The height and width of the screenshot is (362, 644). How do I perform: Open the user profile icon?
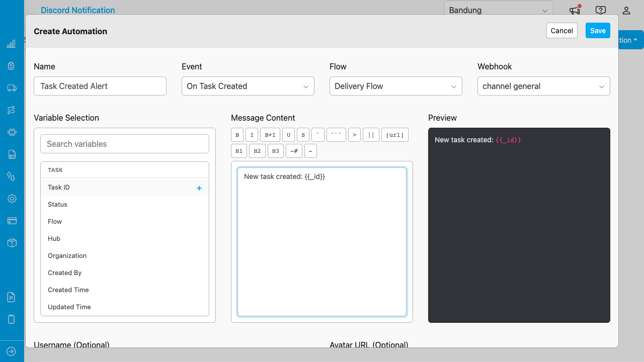tap(626, 10)
